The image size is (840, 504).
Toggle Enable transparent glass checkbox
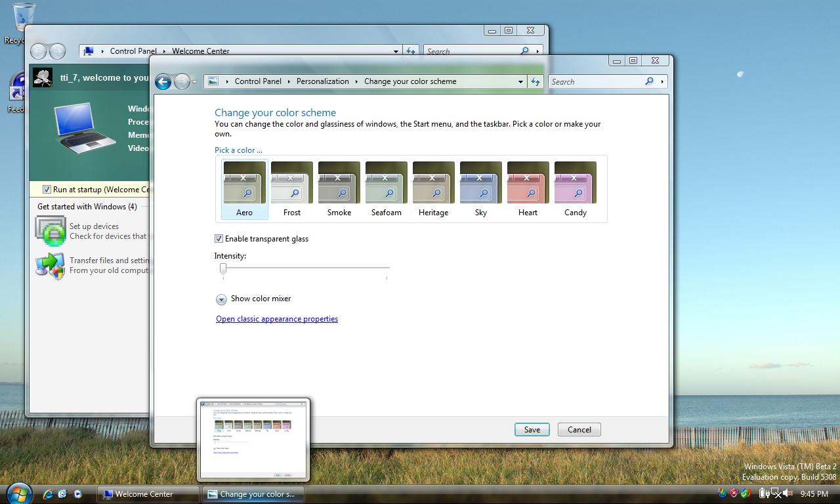(219, 239)
